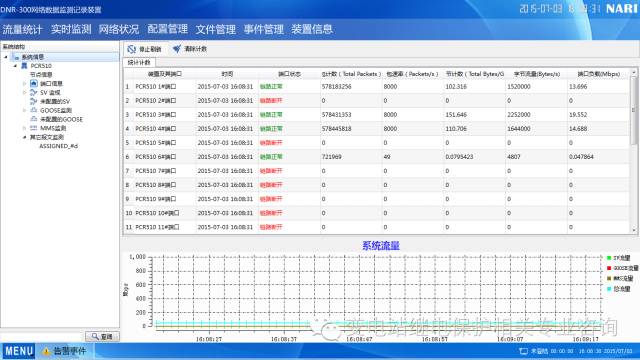Click the GOOSE监测 node icon
The image size is (640, 360).
pyautogui.click(x=33, y=110)
